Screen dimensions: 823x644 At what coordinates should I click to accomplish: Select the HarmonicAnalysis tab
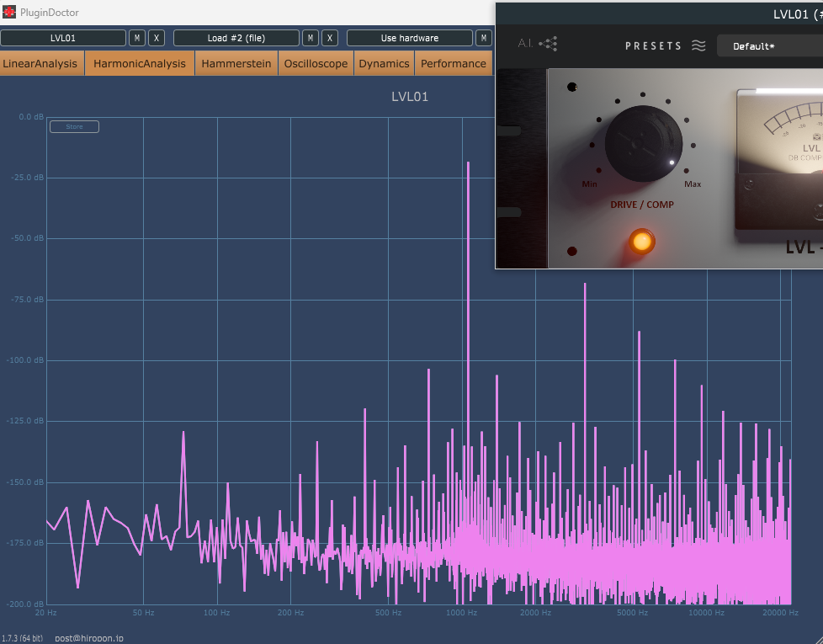click(140, 63)
